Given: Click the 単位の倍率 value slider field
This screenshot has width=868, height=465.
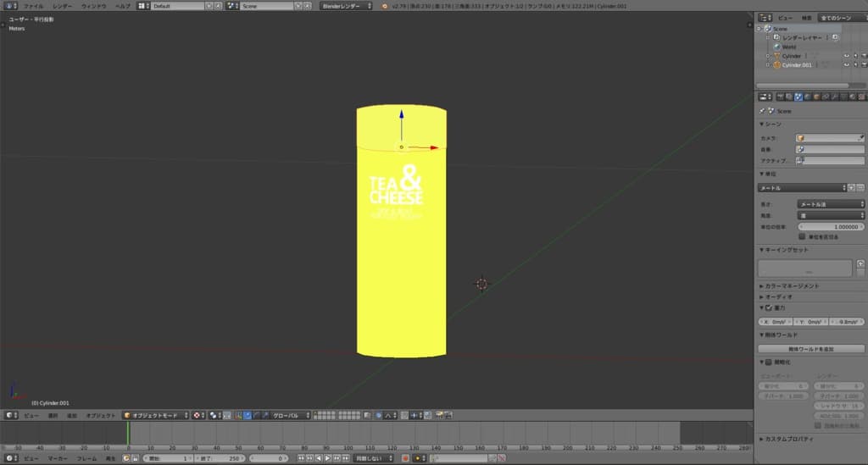Looking at the screenshot, I should coord(831,226).
